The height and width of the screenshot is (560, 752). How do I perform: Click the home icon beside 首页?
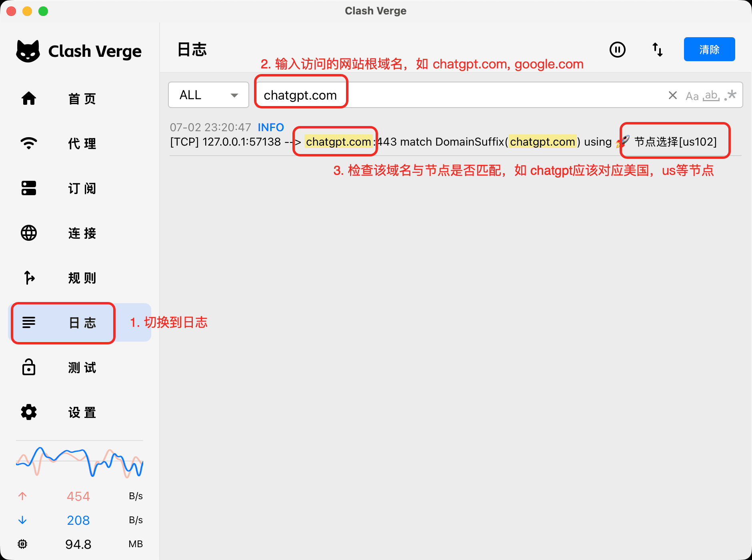pyautogui.click(x=29, y=98)
